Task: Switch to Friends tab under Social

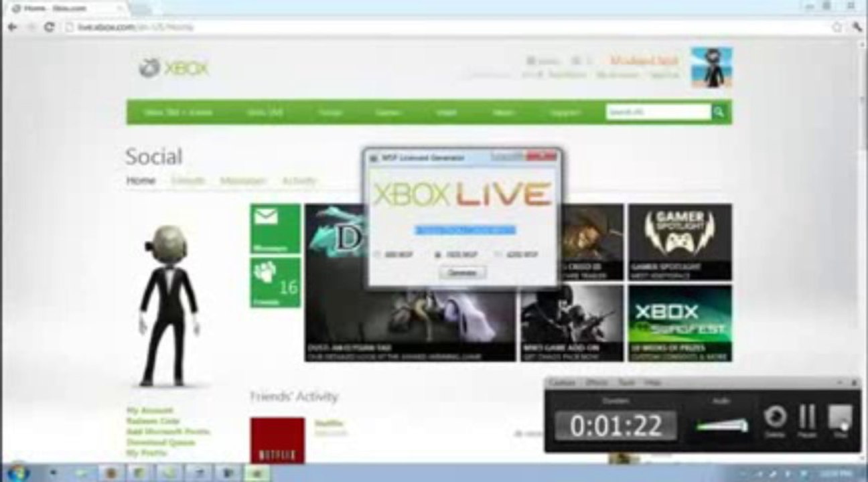Action: (188, 181)
